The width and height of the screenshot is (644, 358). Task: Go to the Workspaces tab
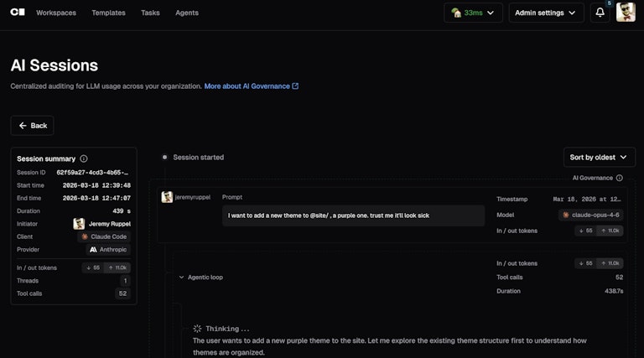55,13
